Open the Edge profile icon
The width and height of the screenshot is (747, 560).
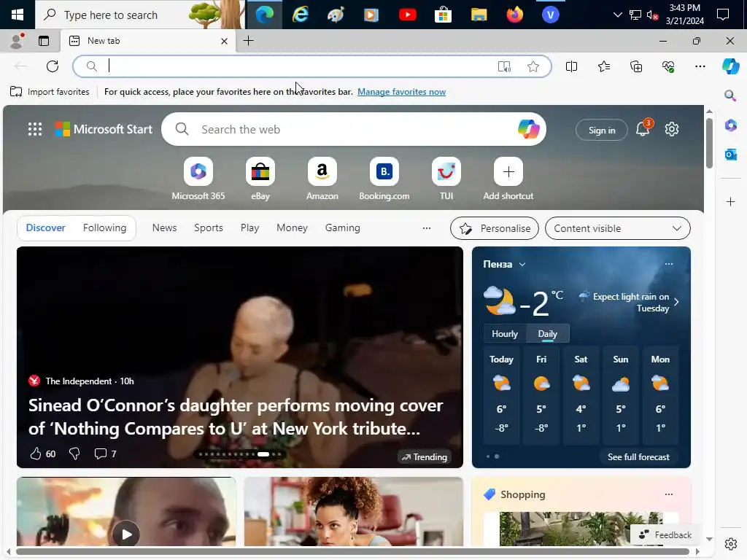click(18, 41)
